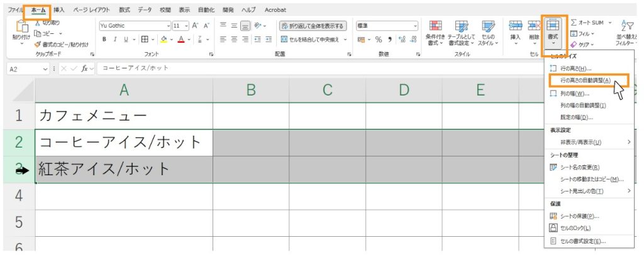Switch to the Formulas (数式) tab
Viewport: 644px width, 255px height.
(x=124, y=10)
